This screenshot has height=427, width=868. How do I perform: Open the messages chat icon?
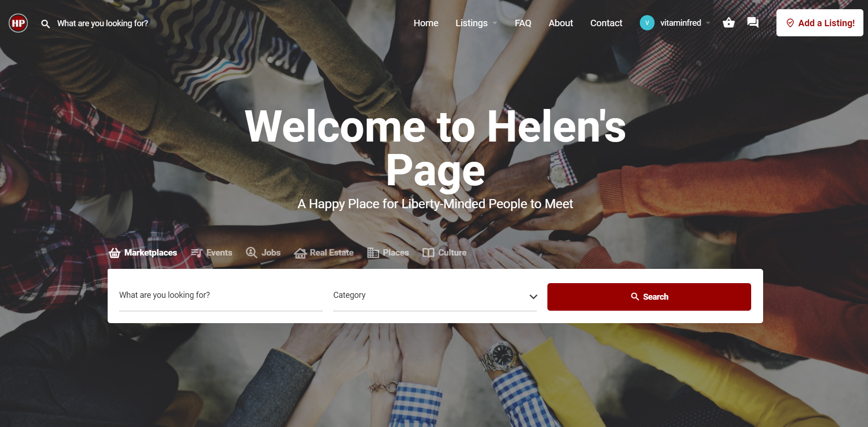[x=753, y=23]
